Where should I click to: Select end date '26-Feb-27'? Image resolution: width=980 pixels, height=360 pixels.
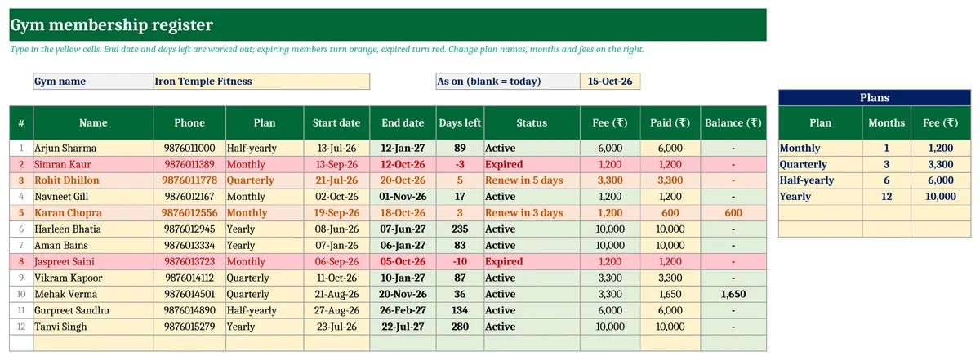(x=403, y=311)
